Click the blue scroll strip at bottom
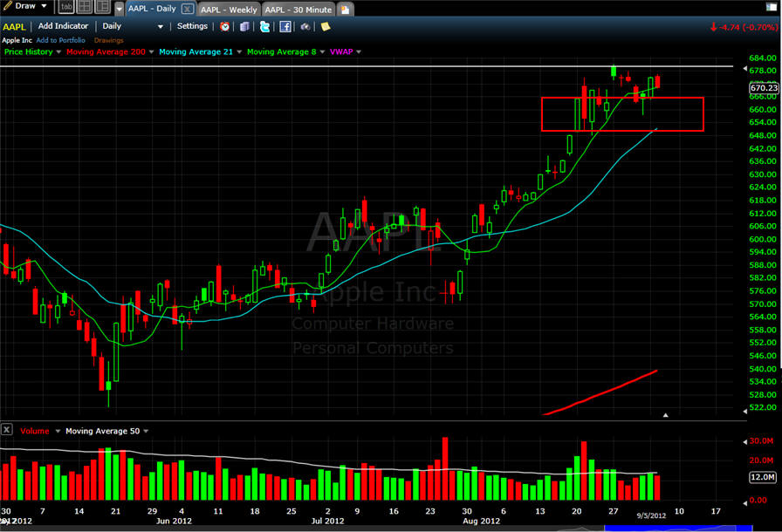This screenshot has width=782, height=532. click(678, 528)
